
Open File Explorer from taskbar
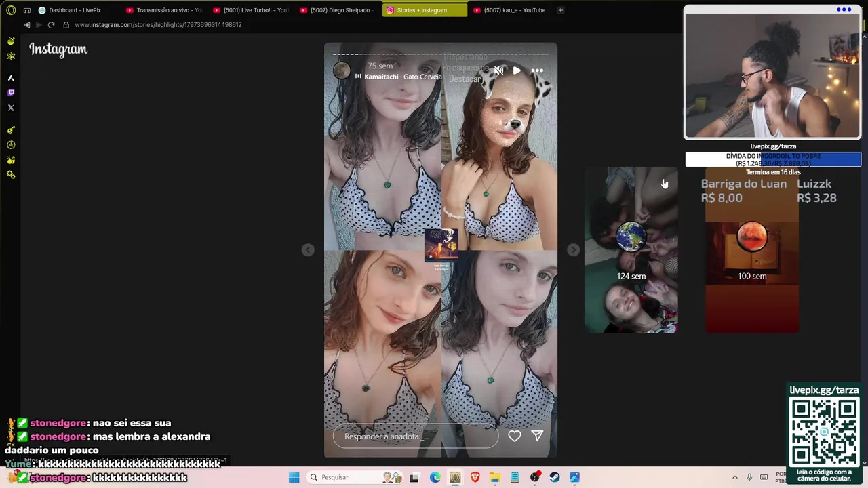(495, 477)
